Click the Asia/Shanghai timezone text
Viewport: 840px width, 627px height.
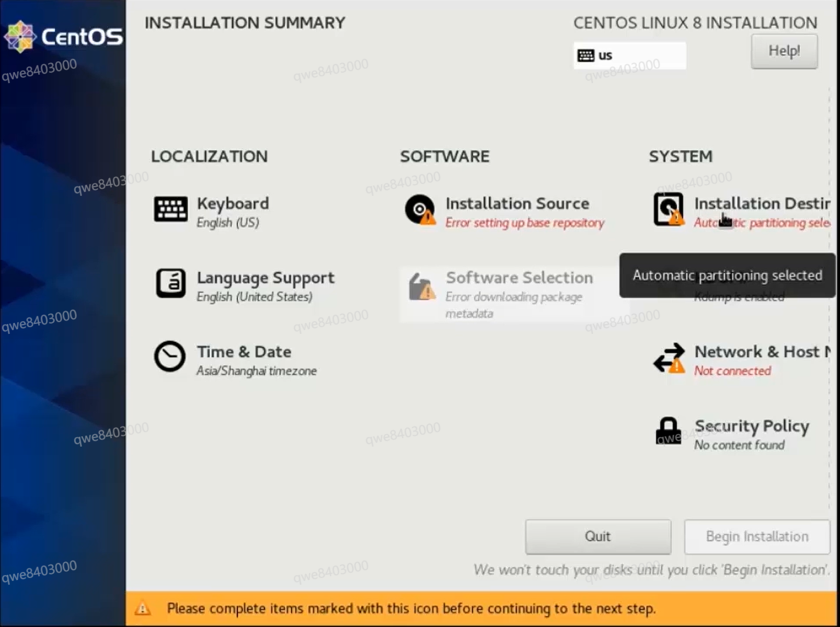point(257,371)
